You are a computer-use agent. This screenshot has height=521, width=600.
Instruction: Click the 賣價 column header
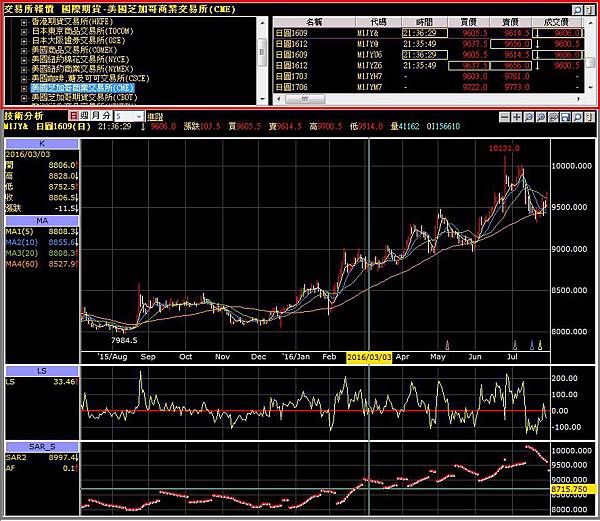tap(510, 22)
